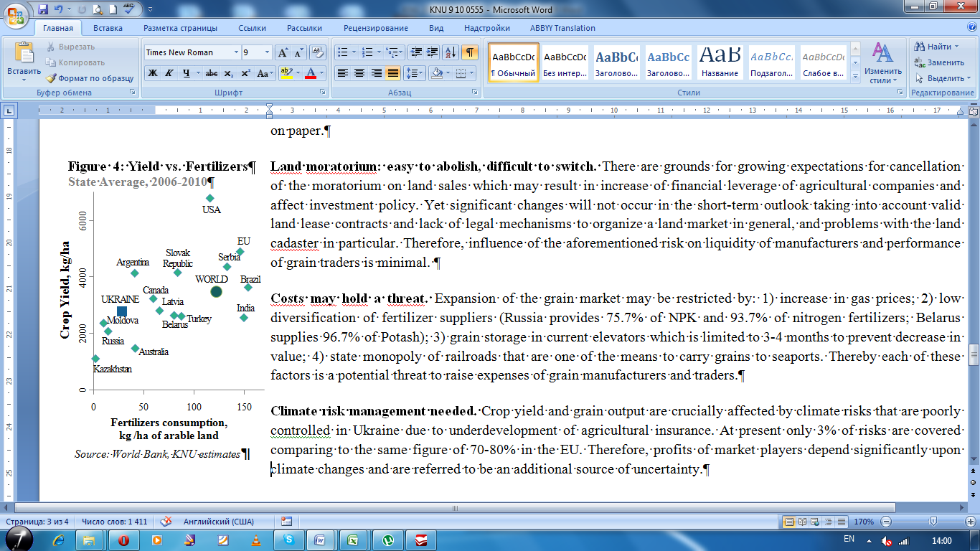Switch to Full Screen Reading view
Viewport: 980px width, 551px height.
tap(803, 522)
